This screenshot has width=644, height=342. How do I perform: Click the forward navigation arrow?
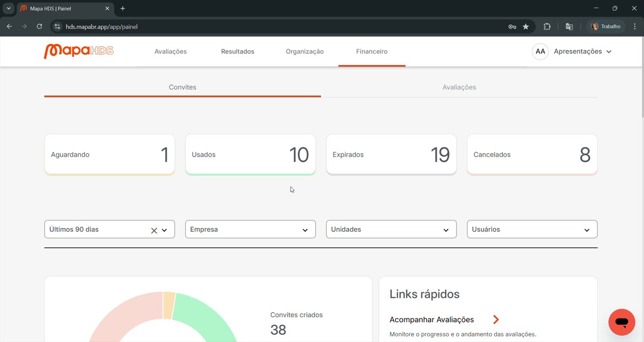pos(24,27)
